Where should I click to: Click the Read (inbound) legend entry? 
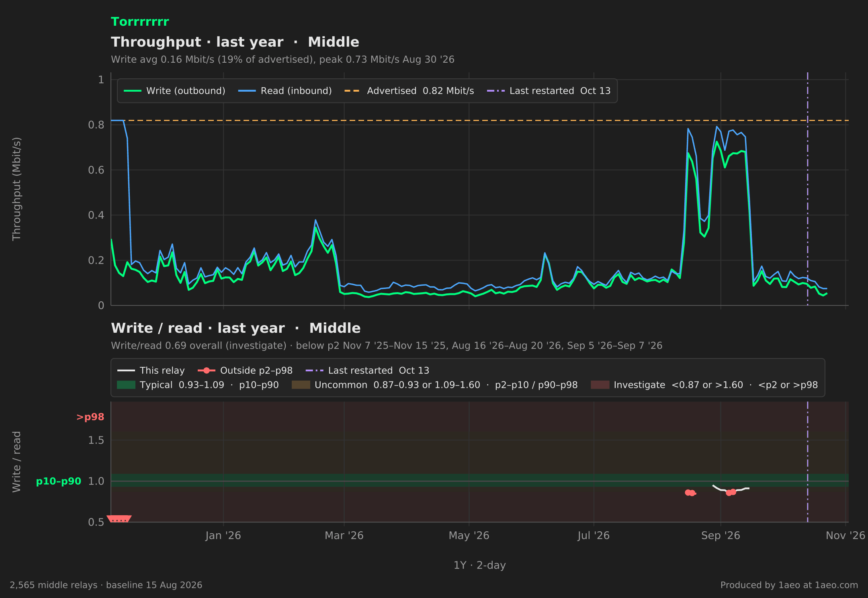coord(285,91)
